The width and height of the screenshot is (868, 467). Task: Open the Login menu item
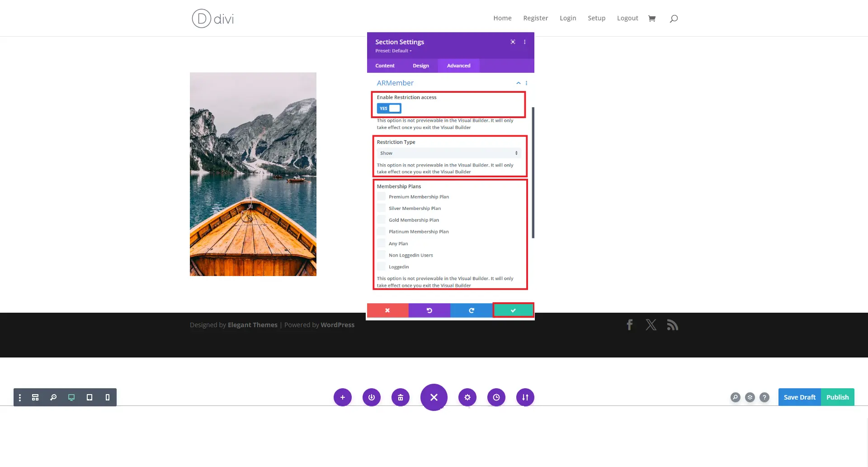tap(568, 18)
